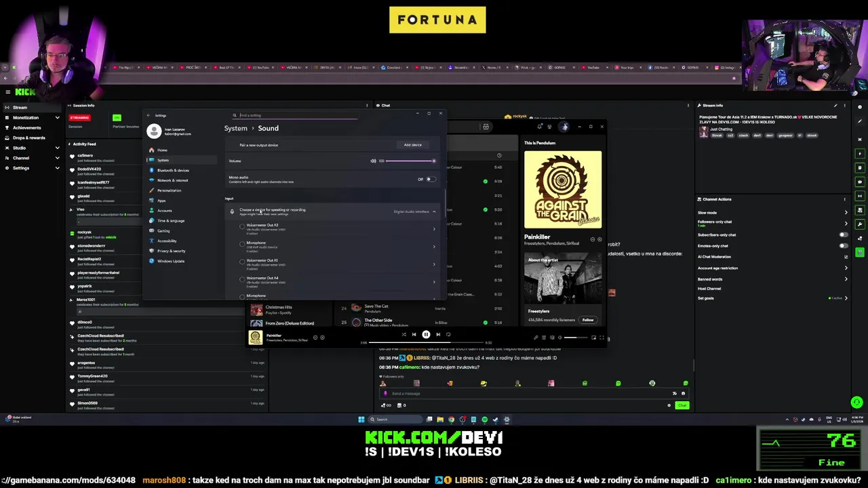Viewport: 868px width, 488px height.
Task: Click lightning bolt icon in Kick right sidebar
Action: pos(860,154)
